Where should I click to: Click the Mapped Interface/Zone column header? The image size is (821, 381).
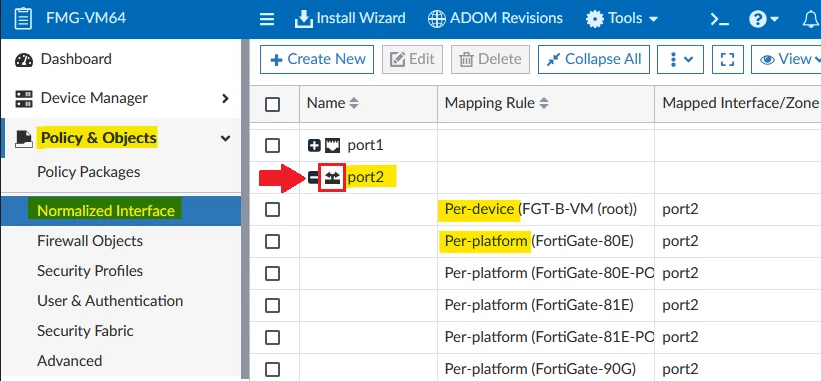pos(740,103)
